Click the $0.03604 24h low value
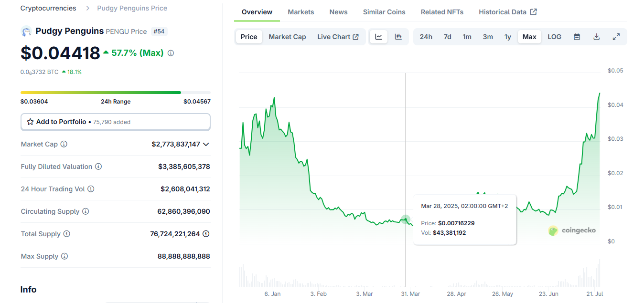The width and height of the screenshot is (644, 303). click(x=34, y=102)
